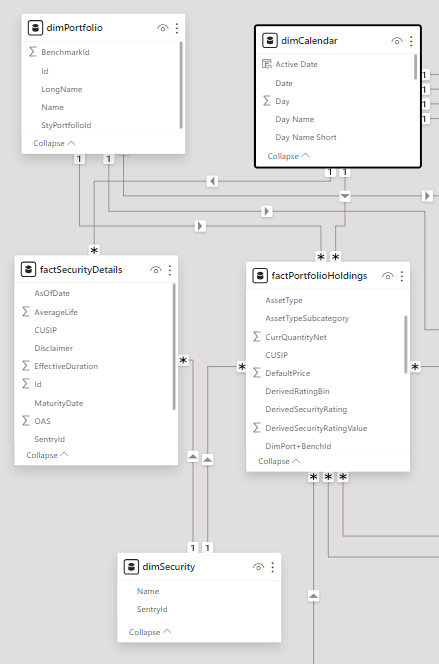439x664 pixels.
Task: Select the AsOfDate field
Action: pyautogui.click(x=52, y=293)
